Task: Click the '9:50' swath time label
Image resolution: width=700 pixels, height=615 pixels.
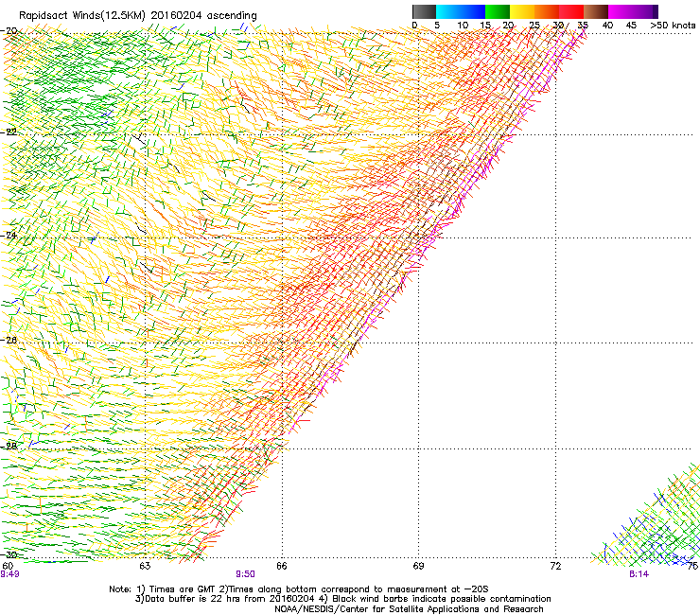Action: click(x=245, y=574)
